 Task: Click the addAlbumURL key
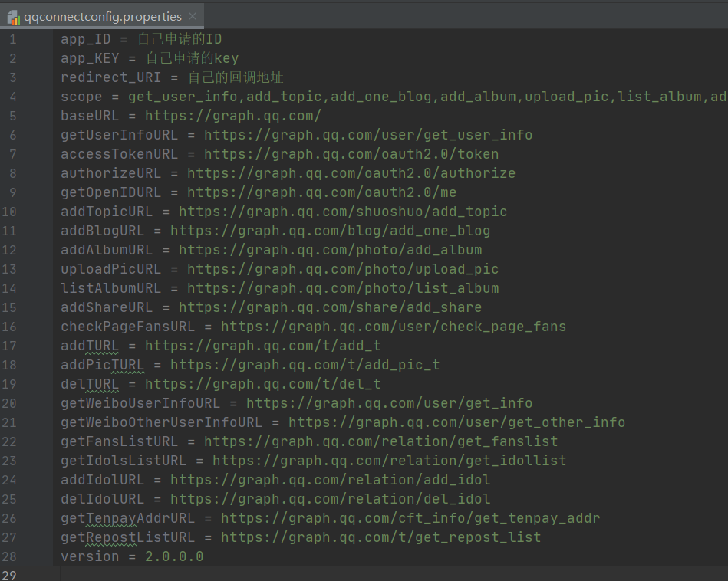(x=107, y=250)
